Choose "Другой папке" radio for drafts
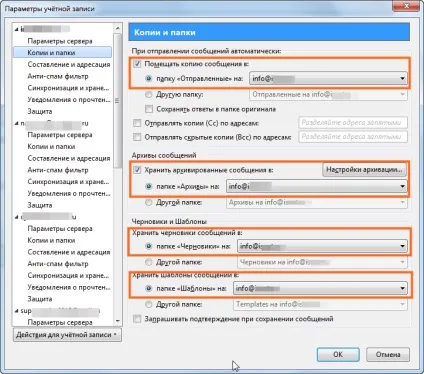 (149, 262)
